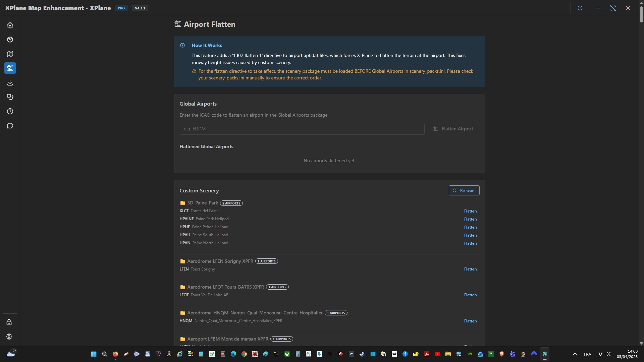Flatten the XLCT Torres del Paine airport
The width and height of the screenshot is (644, 362).
click(x=470, y=211)
